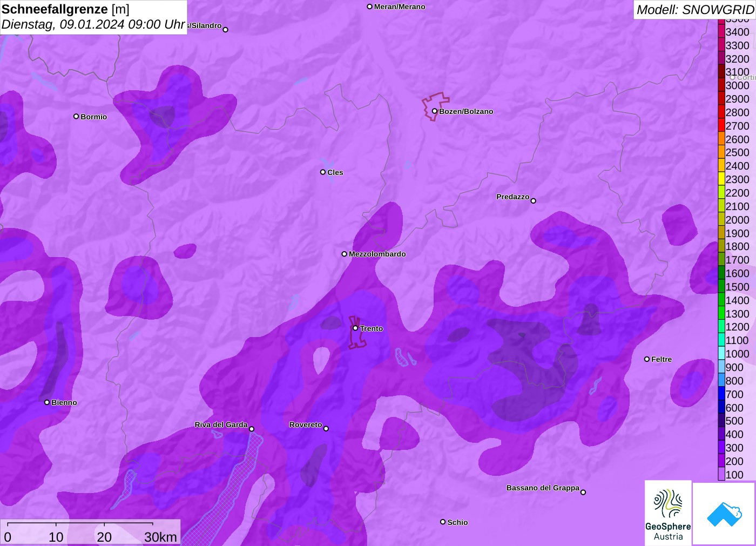The image size is (756, 546).
Task: Select the Riva del Garda marker dot
Action: pyautogui.click(x=252, y=429)
